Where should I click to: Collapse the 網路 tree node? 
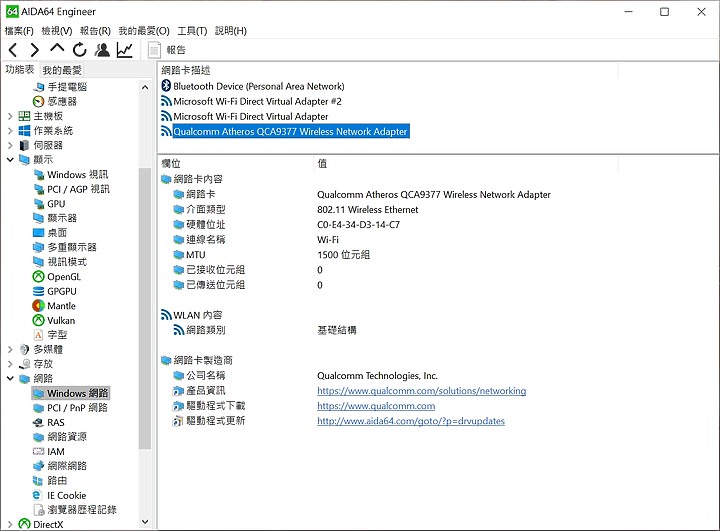(x=10, y=378)
